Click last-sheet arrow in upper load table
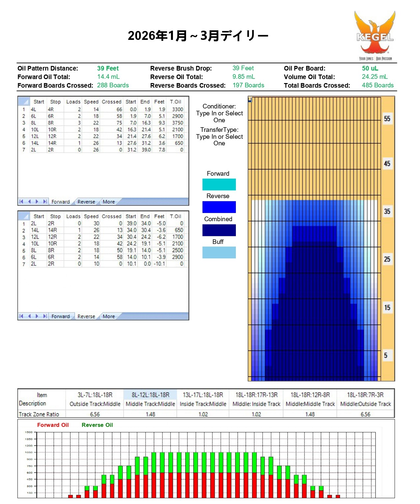 point(45,201)
